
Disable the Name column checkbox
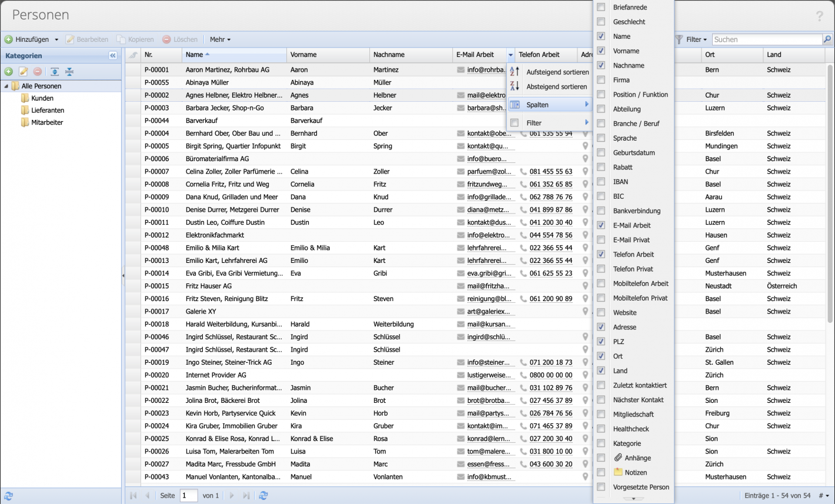pos(601,36)
